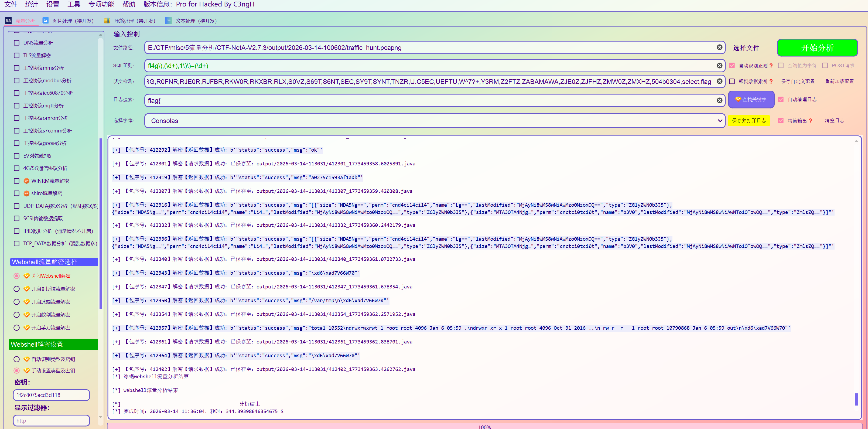This screenshot has width=868, height=429.
Task: Clear the log search field's X icon
Action: pos(719,100)
